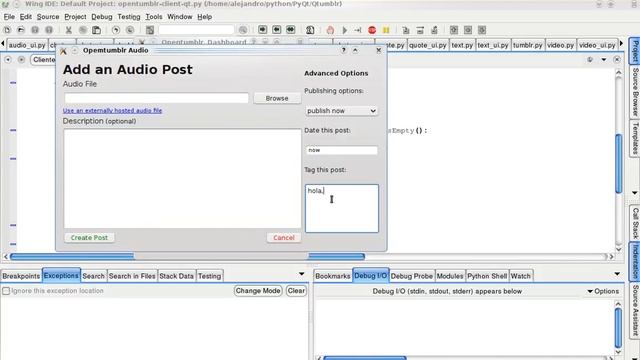This screenshot has height=360, width=640.
Task: Click the Copy toolbar icon
Action: point(82,30)
